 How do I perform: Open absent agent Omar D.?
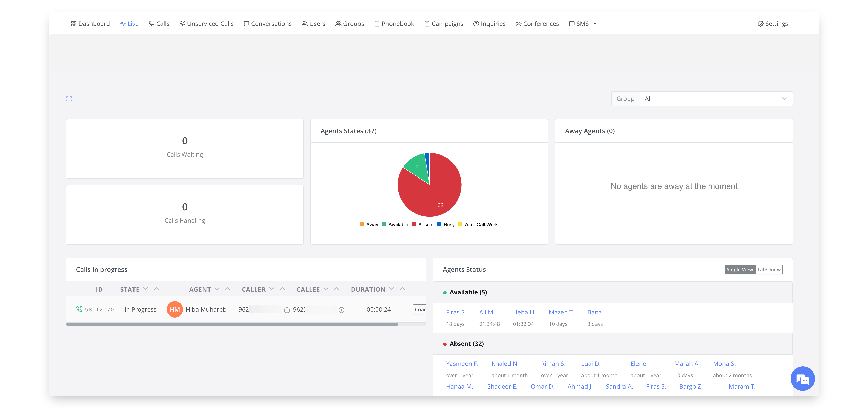tap(542, 386)
